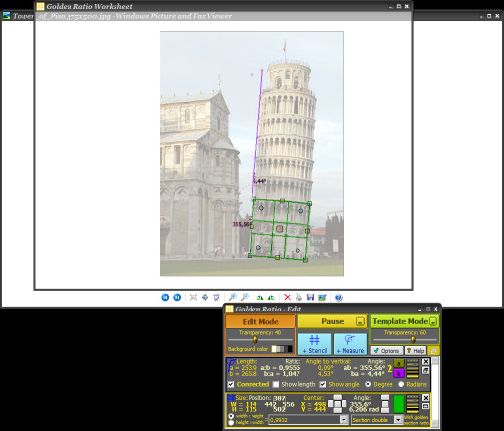The image size is (504, 431).
Task: Go to next image in Picture Viewer
Action: click(177, 297)
